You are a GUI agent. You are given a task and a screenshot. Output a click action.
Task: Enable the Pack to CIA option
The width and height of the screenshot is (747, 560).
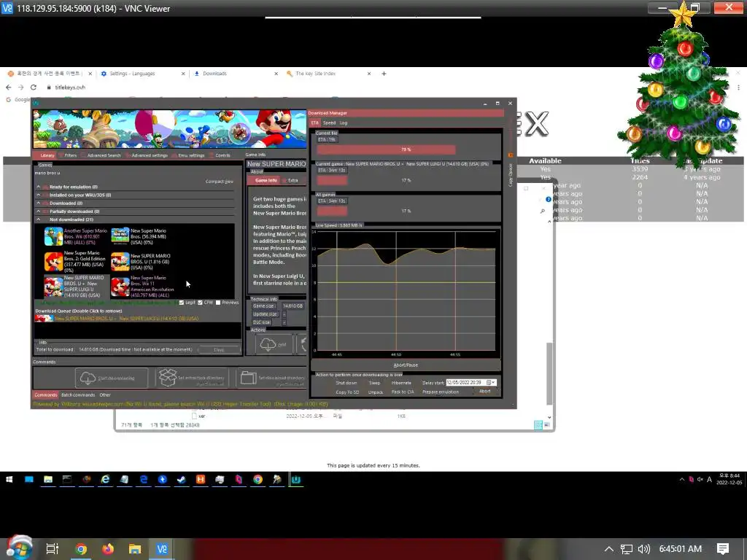click(x=403, y=392)
